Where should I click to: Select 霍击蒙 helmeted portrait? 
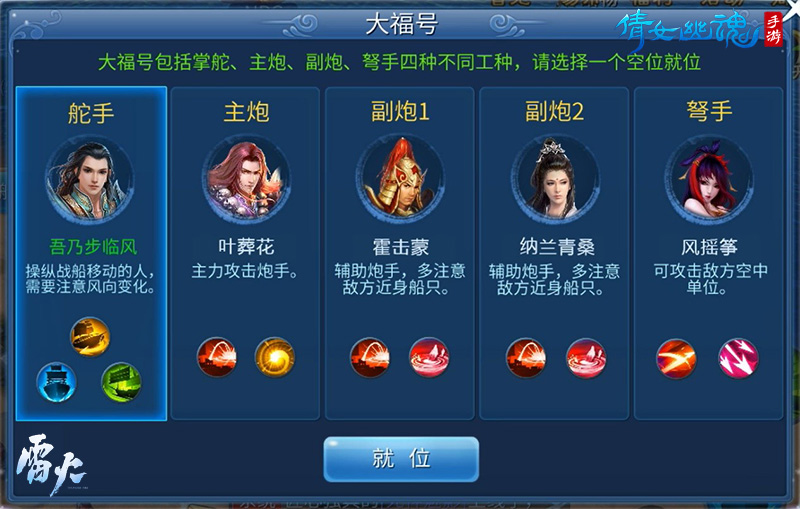tap(401, 180)
